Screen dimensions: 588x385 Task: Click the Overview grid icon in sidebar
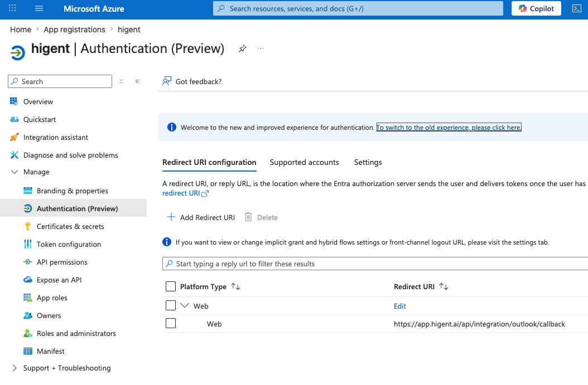coord(15,101)
